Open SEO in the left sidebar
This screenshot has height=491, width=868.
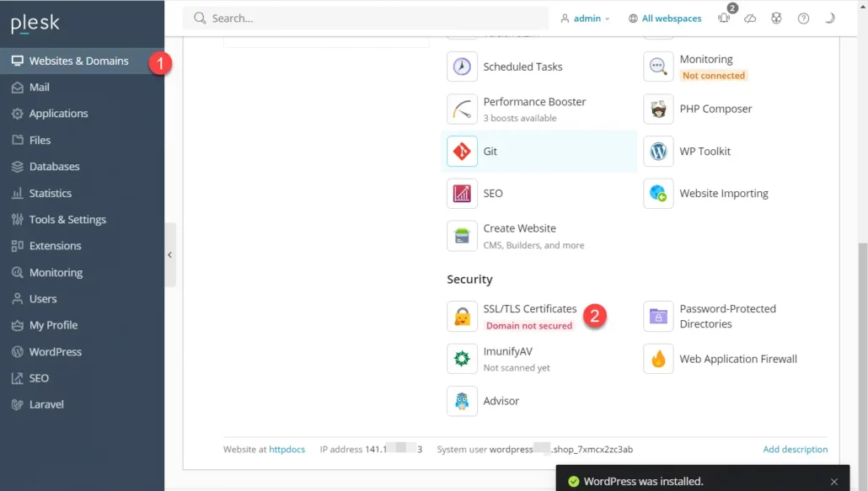point(82,377)
